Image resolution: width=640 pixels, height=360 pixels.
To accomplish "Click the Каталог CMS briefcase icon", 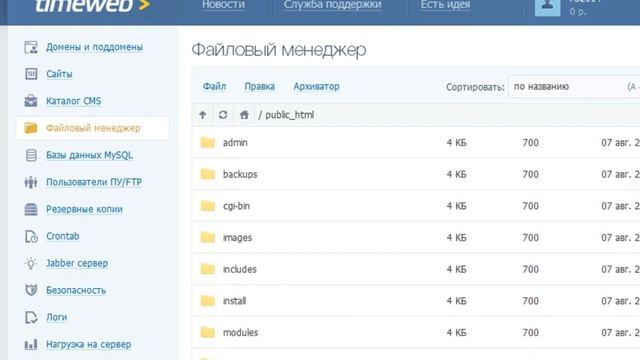I will click(x=31, y=101).
